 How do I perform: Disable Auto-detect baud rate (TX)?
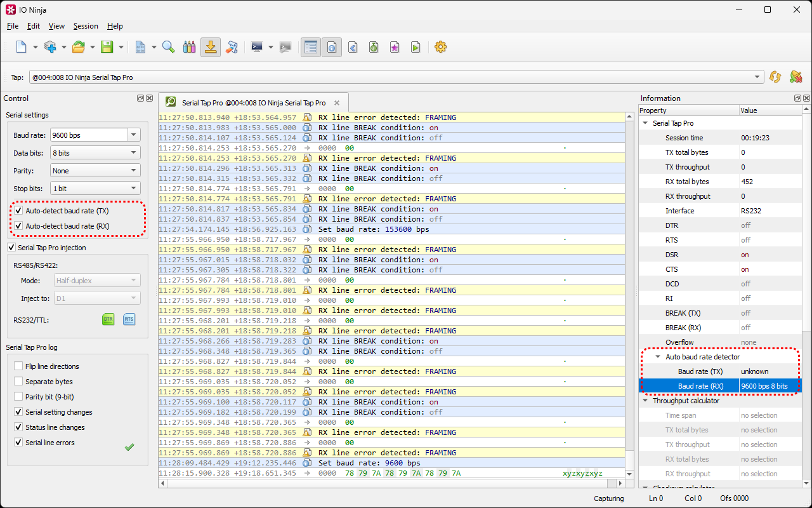19,211
